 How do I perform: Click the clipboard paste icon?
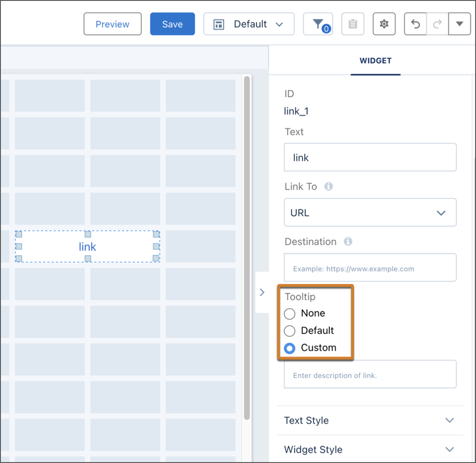pyautogui.click(x=352, y=24)
